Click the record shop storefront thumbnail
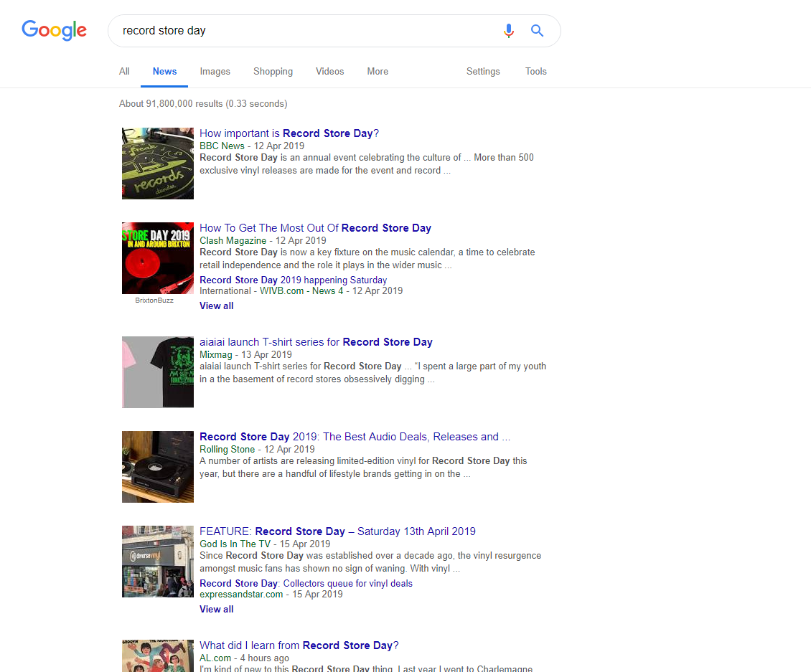Screen dimensions: 811x672 (158, 562)
